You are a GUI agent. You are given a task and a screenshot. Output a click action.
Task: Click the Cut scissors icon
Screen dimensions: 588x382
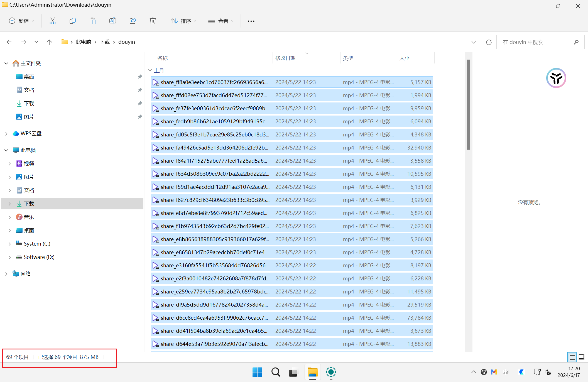pyautogui.click(x=52, y=21)
